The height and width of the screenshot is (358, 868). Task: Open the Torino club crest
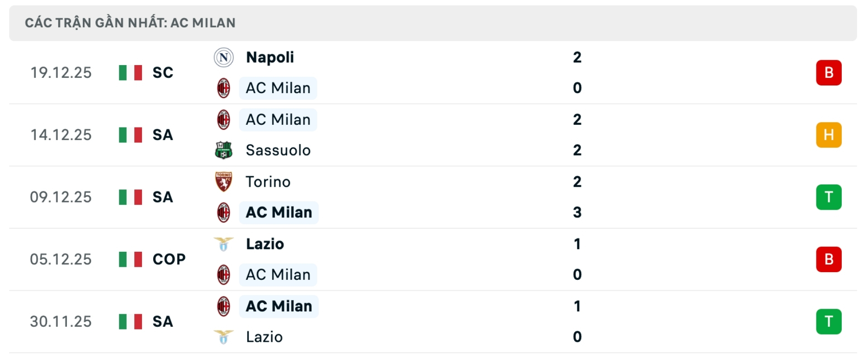click(224, 182)
